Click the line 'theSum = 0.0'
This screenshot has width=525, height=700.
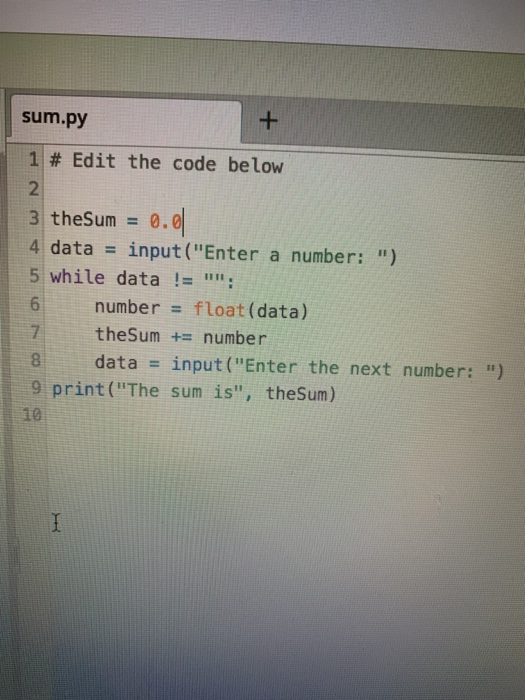(x=117, y=220)
